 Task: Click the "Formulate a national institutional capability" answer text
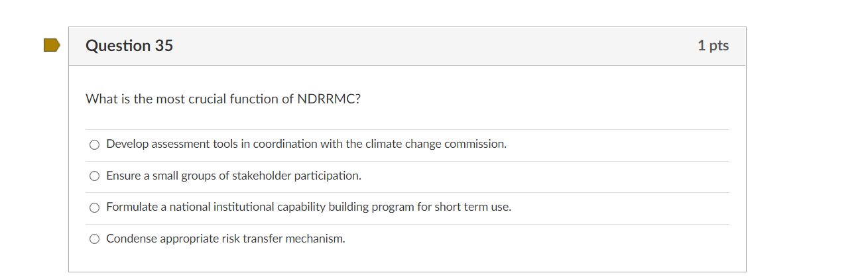[308, 207]
